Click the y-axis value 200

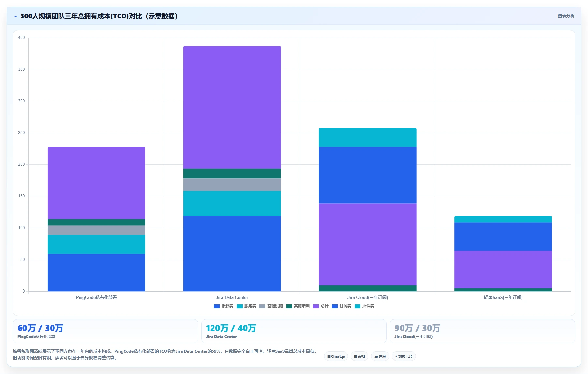tap(22, 164)
